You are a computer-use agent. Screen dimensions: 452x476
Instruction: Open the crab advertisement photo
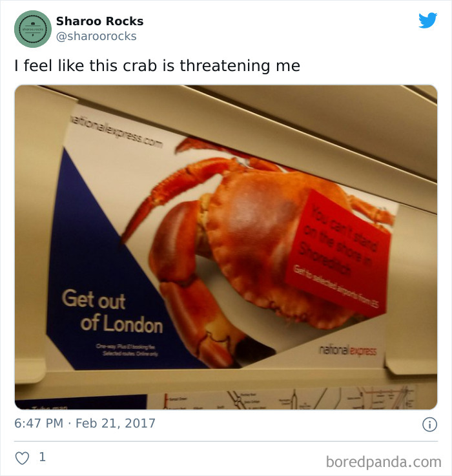tap(226, 247)
